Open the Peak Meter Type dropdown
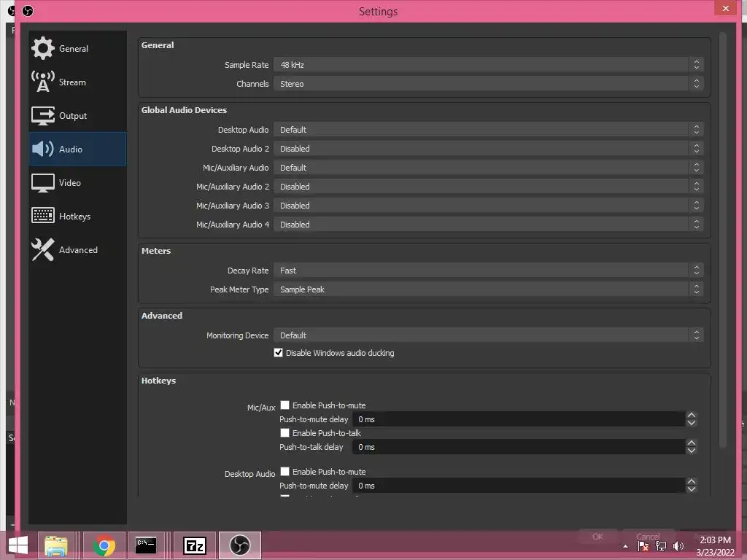 pyautogui.click(x=488, y=289)
